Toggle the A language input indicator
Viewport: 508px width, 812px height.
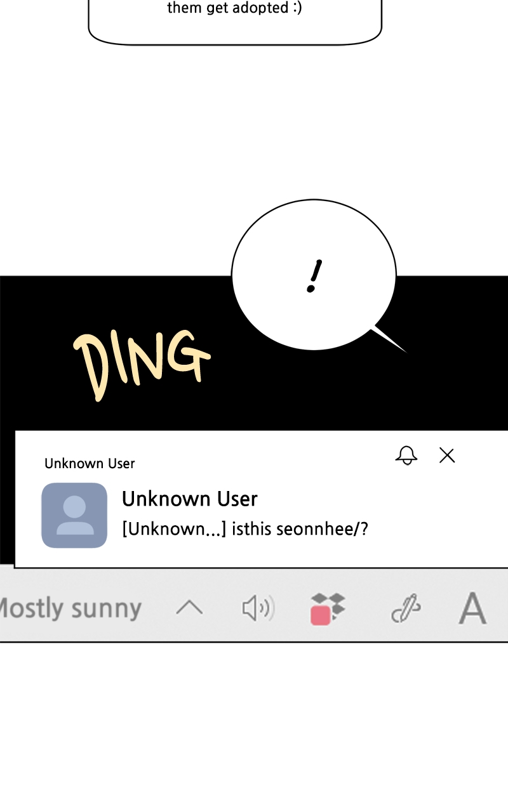pos(472,608)
